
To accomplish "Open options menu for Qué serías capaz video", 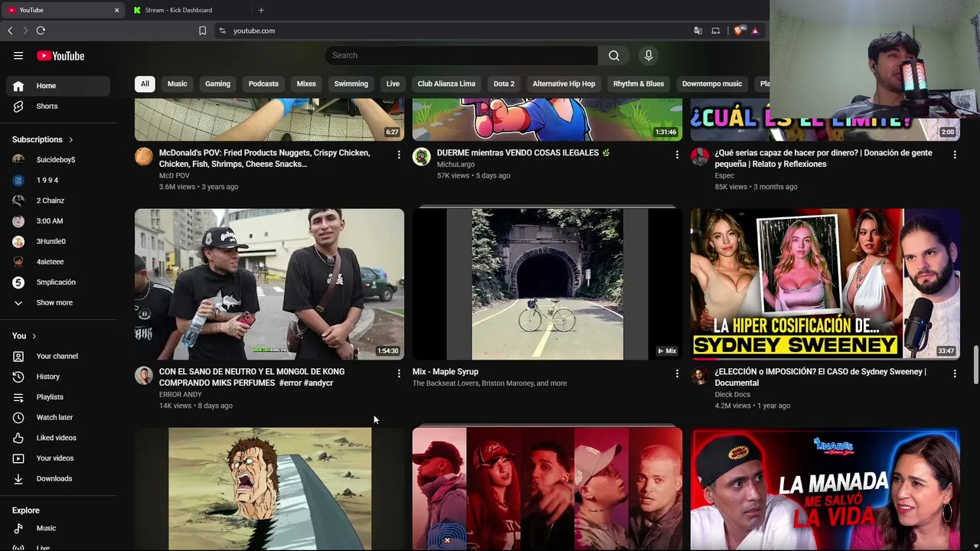I will 955,155.
